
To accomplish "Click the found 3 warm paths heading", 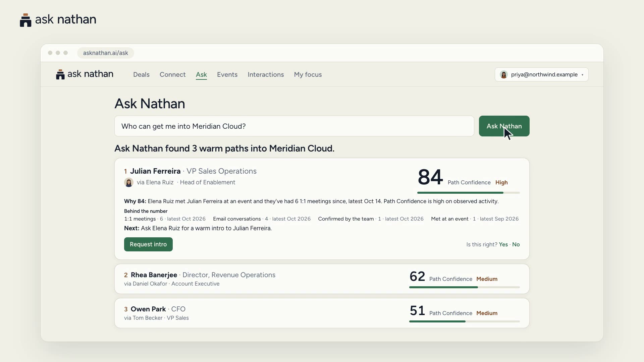I will 224,148.
